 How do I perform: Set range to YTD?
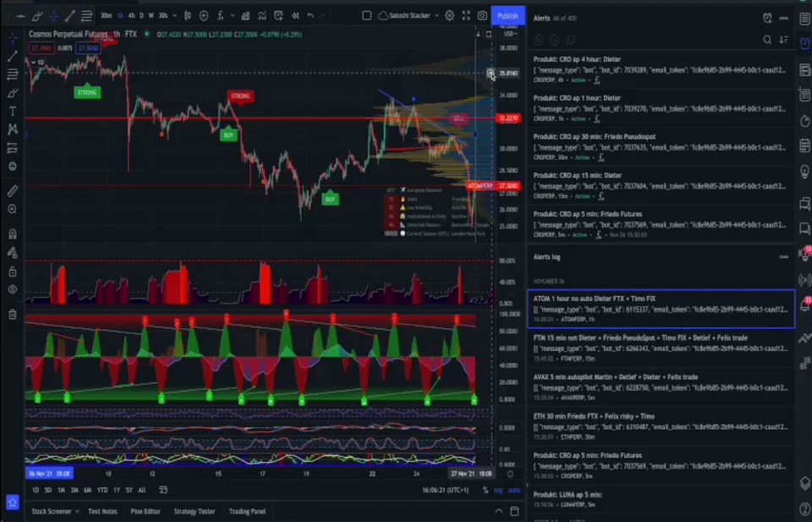point(102,490)
